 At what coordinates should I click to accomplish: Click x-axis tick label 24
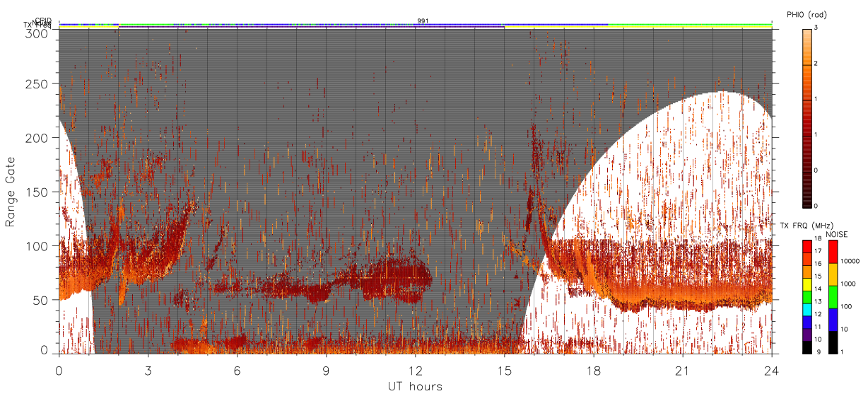click(771, 370)
